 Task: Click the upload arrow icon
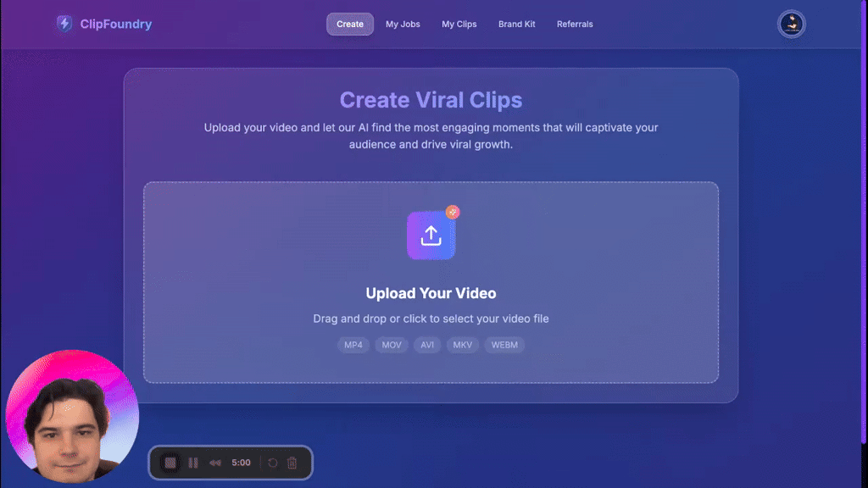(x=431, y=236)
